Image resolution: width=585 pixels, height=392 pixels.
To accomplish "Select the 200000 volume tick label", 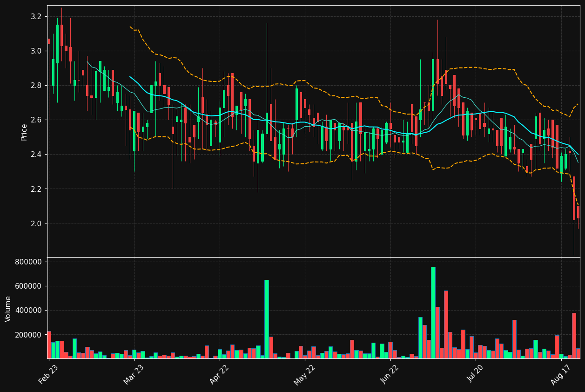I will [x=29, y=335].
